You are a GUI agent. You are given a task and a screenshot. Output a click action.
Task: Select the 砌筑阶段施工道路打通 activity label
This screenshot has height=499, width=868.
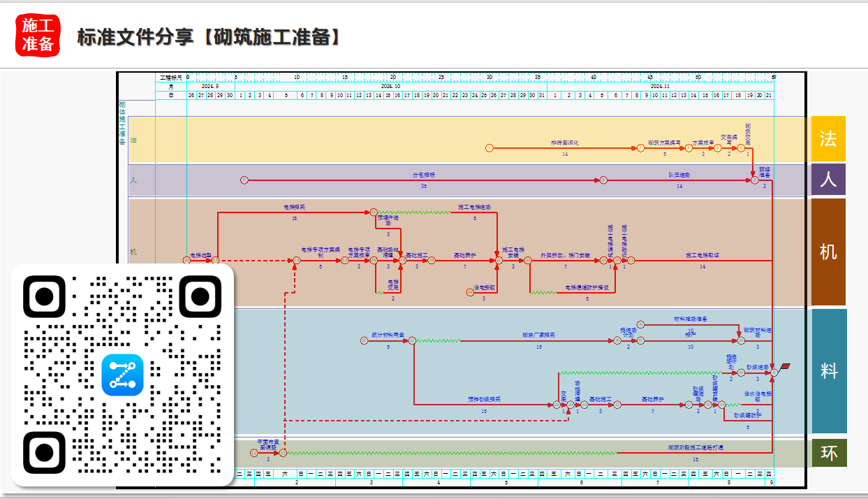[696, 447]
